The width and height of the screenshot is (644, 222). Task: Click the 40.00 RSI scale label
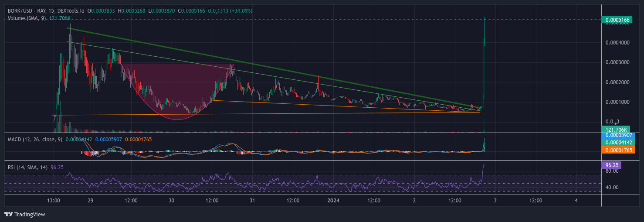pyautogui.click(x=611, y=188)
